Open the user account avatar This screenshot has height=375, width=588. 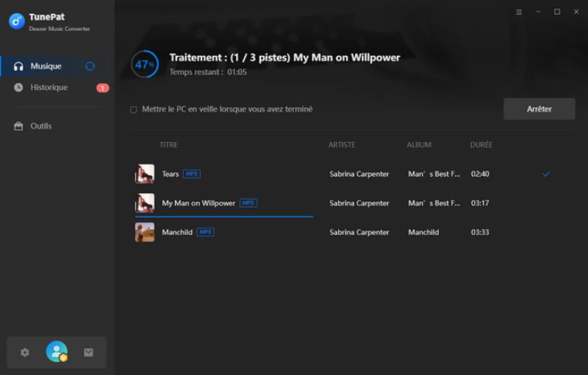click(x=56, y=351)
